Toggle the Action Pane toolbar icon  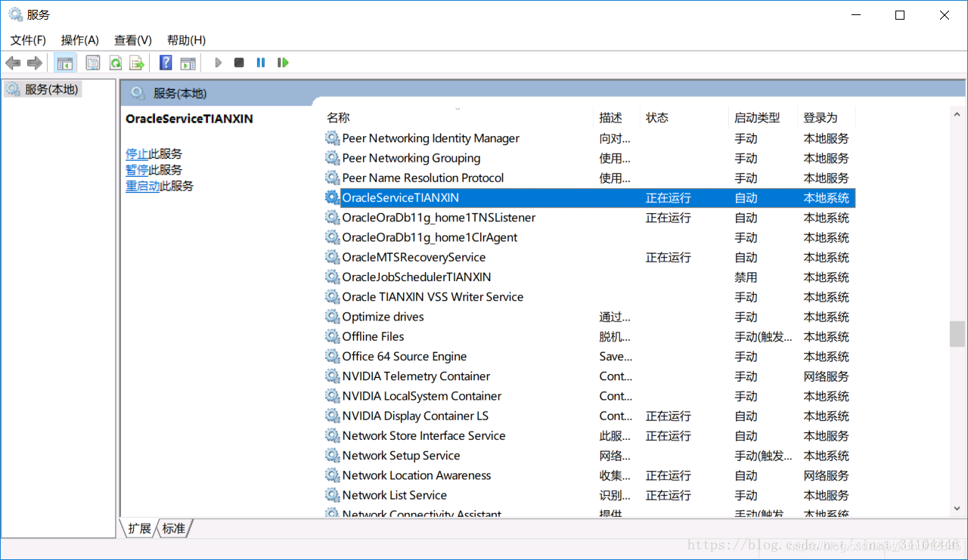tap(188, 63)
